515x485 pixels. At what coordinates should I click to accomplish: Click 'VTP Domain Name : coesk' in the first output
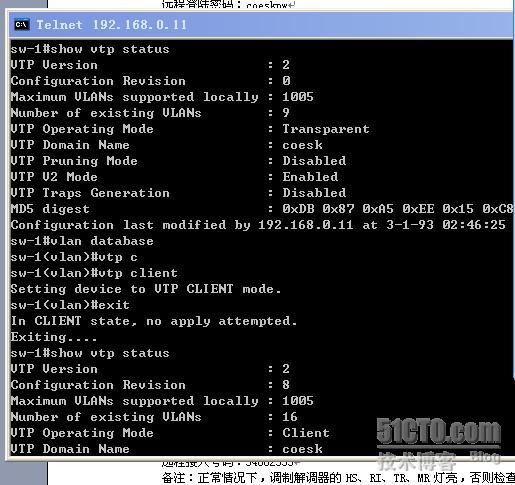click(x=166, y=145)
